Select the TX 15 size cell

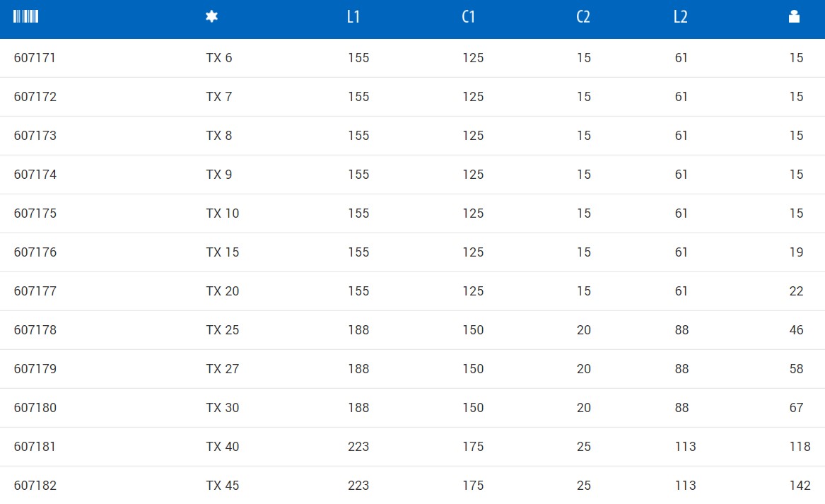click(x=223, y=252)
